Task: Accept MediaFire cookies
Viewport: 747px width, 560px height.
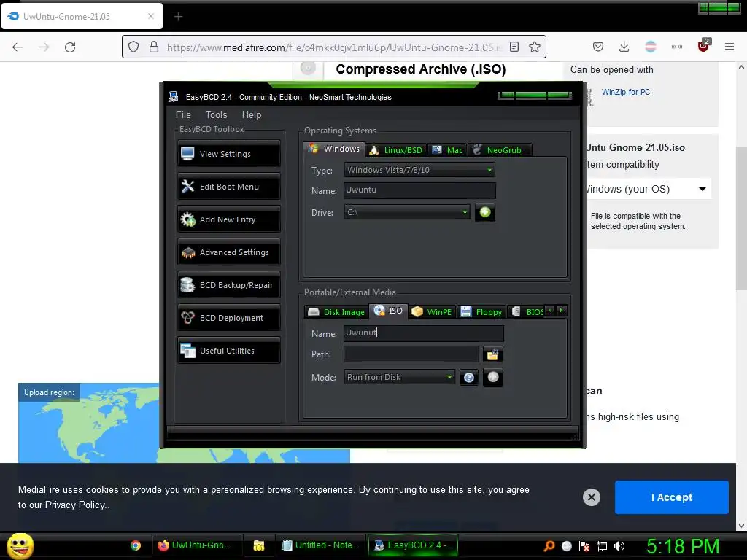Action: 672,497
